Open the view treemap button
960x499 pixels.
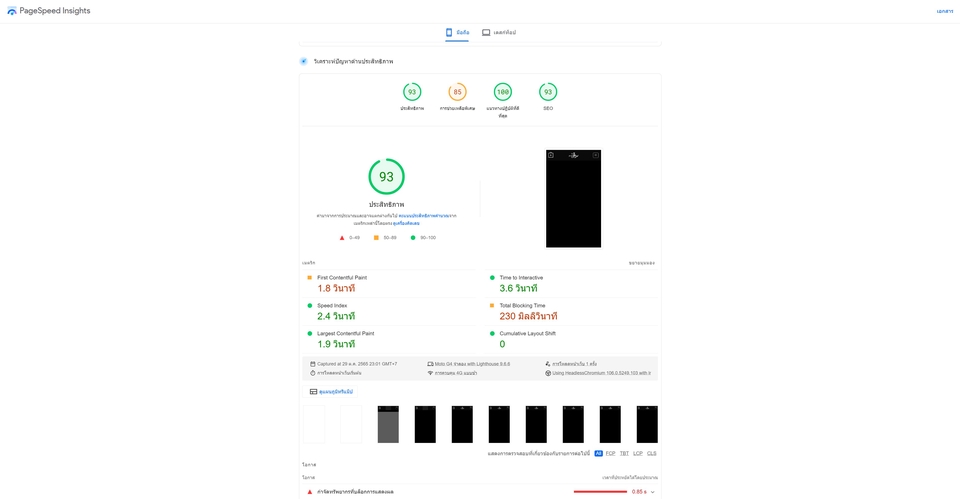click(331, 392)
